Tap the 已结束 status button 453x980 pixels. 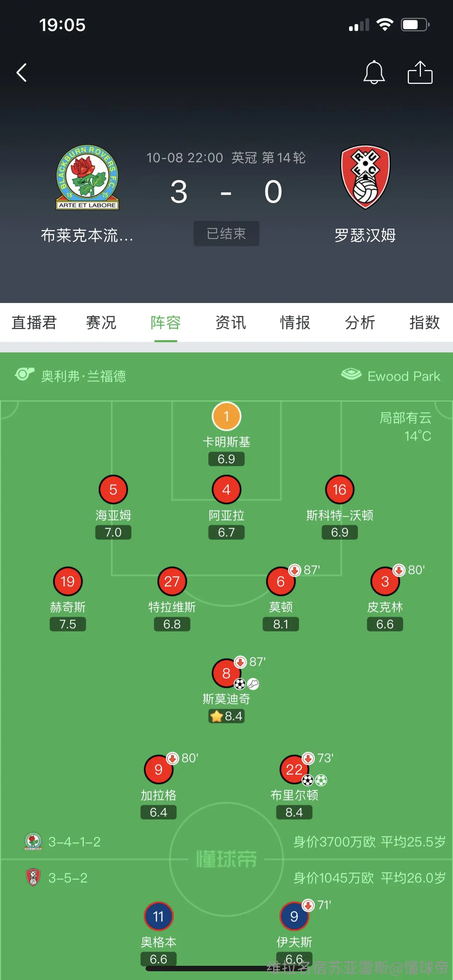coord(226,234)
